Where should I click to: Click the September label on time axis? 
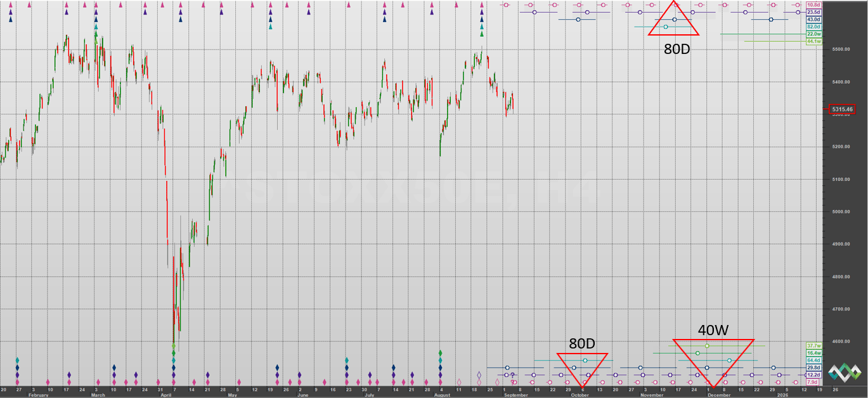(x=515, y=395)
